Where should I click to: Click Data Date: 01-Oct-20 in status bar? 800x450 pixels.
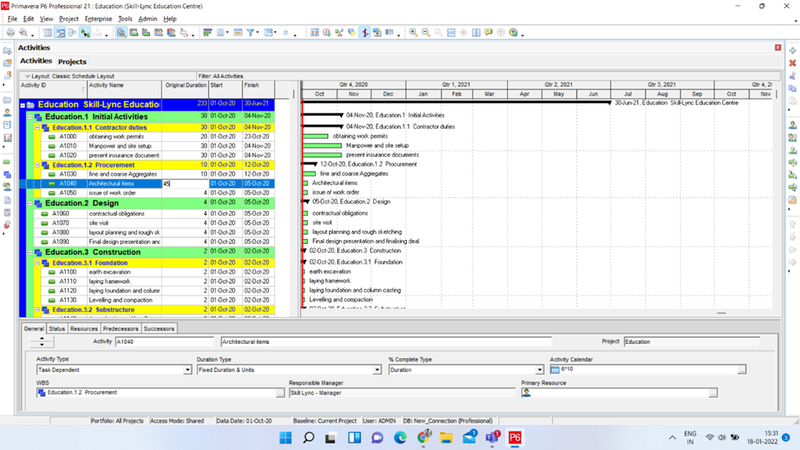pyautogui.click(x=244, y=421)
